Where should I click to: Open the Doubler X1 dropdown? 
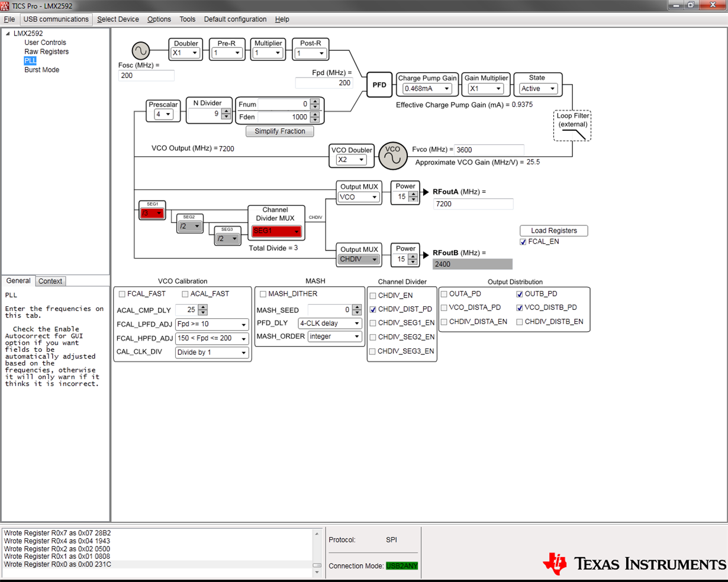click(x=185, y=53)
